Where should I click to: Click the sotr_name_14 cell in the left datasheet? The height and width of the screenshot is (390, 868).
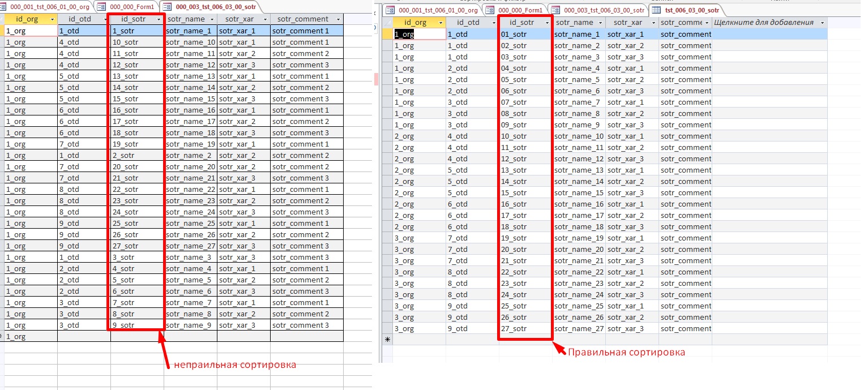tap(190, 87)
